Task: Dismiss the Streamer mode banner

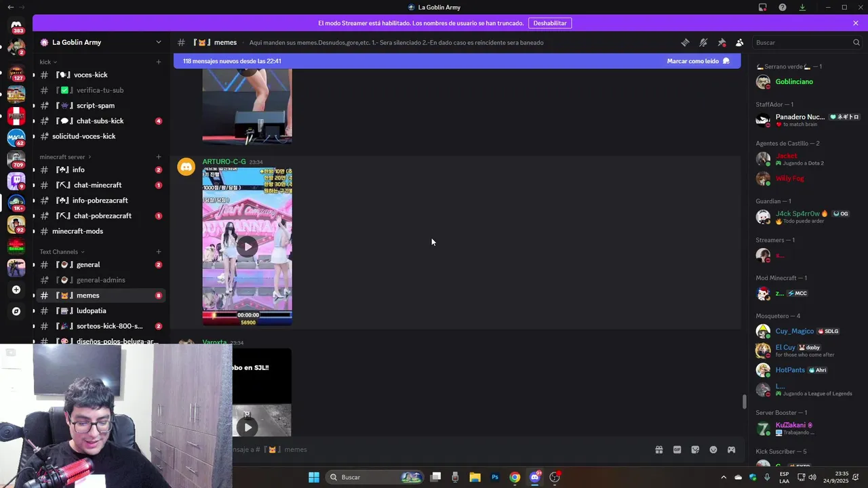Action: pos(856,23)
